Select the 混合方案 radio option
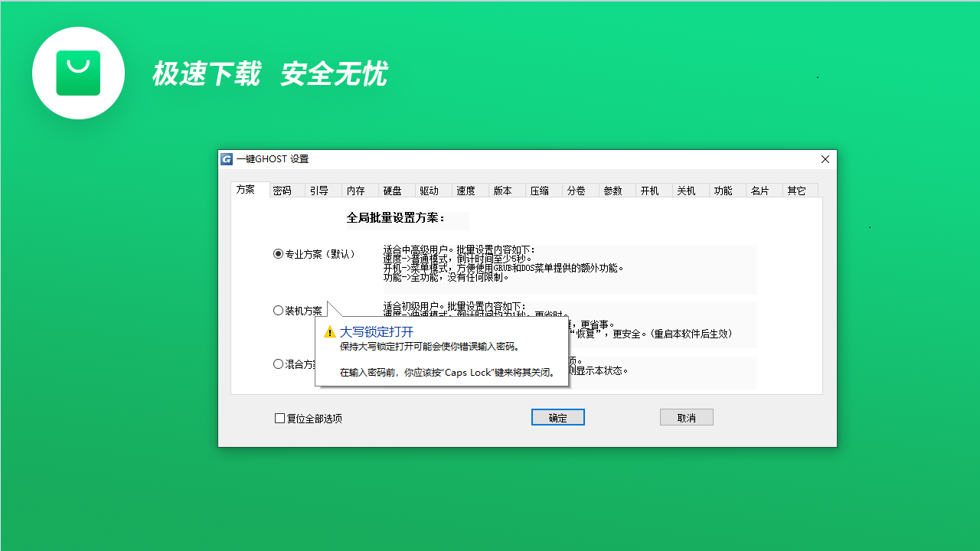 coord(277,364)
